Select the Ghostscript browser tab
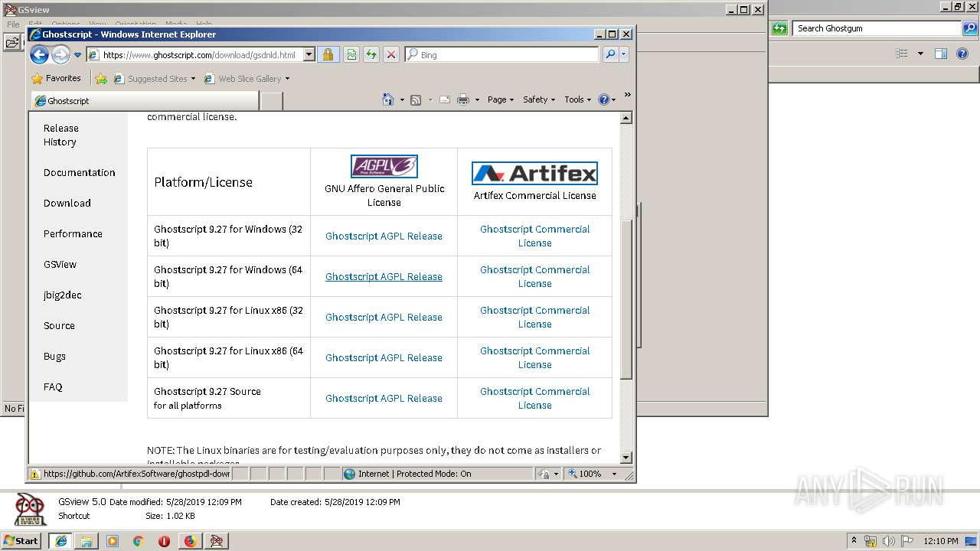Viewport: 980px width, 551px height. [145, 101]
